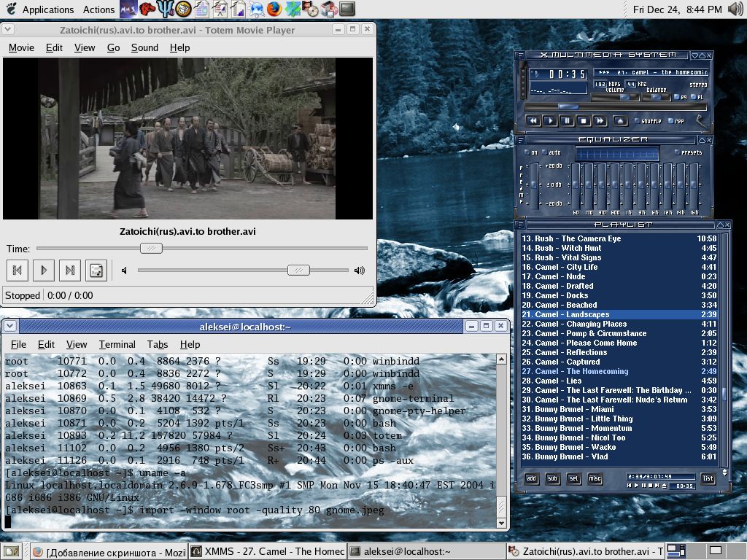Open the playlist add menu

click(x=532, y=479)
